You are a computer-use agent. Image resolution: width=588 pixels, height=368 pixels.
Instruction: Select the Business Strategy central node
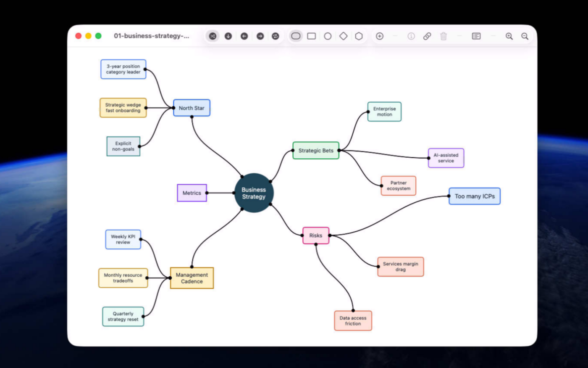[254, 193]
